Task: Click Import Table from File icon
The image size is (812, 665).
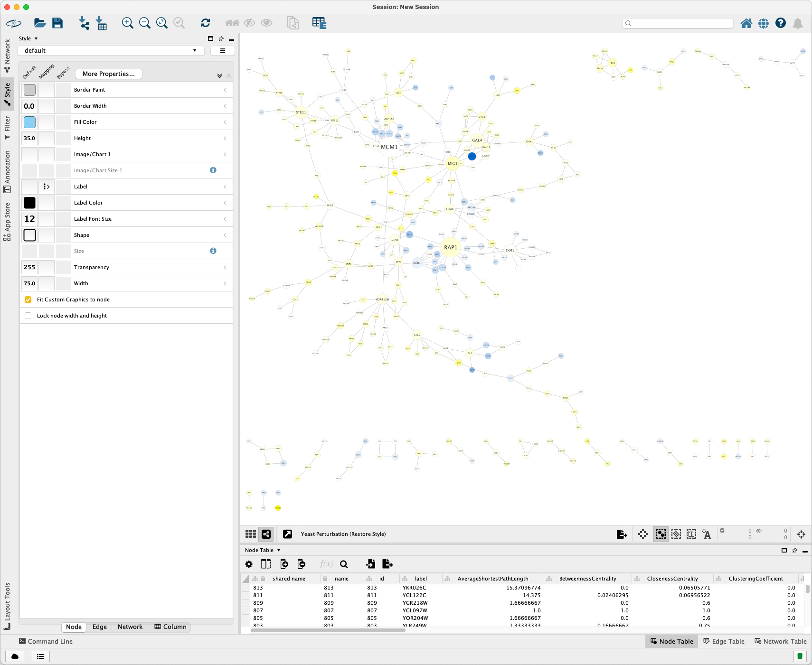Action: tap(101, 23)
